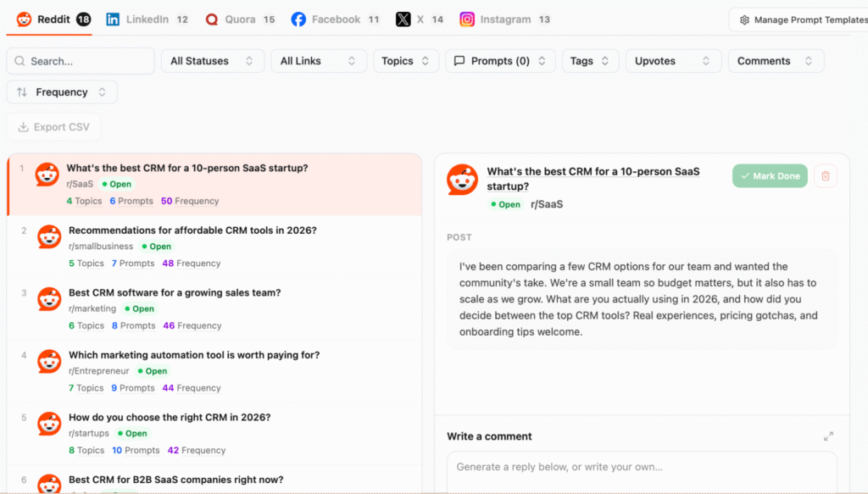Open 'Which marketing automation tool is worth paying for?'
The width and height of the screenshot is (868, 494).
coord(214,371)
